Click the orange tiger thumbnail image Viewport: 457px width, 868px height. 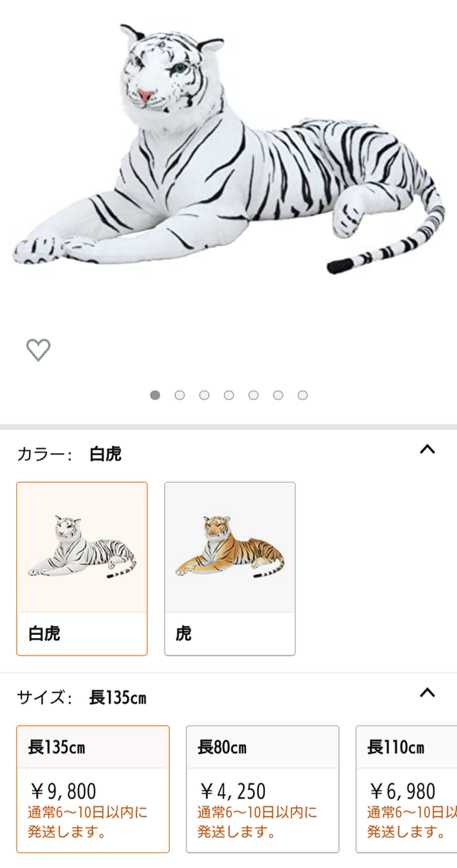coord(230,547)
